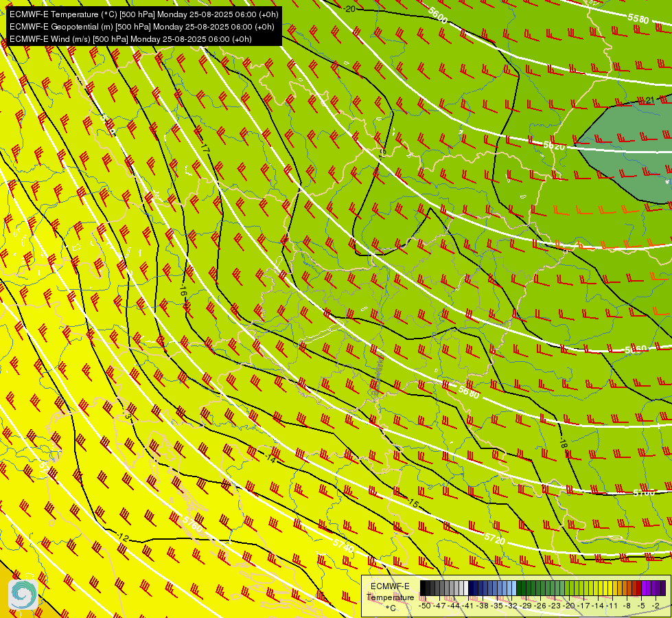Click the 5740 geopotential contour label
The image size is (672, 618).
(x=343, y=547)
